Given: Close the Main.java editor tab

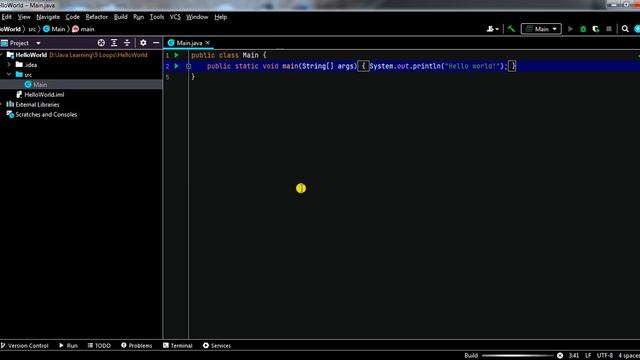Looking at the screenshot, I should [x=207, y=42].
